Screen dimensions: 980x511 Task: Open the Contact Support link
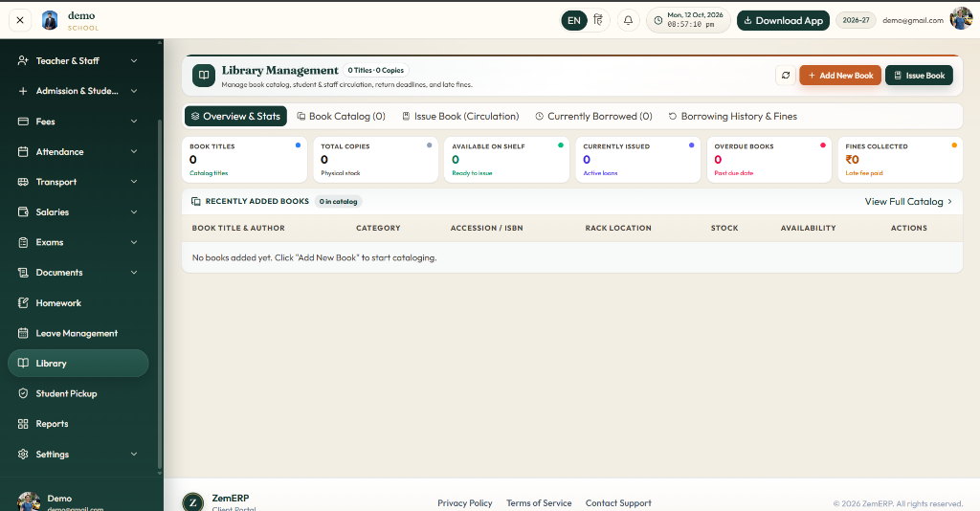click(x=618, y=503)
